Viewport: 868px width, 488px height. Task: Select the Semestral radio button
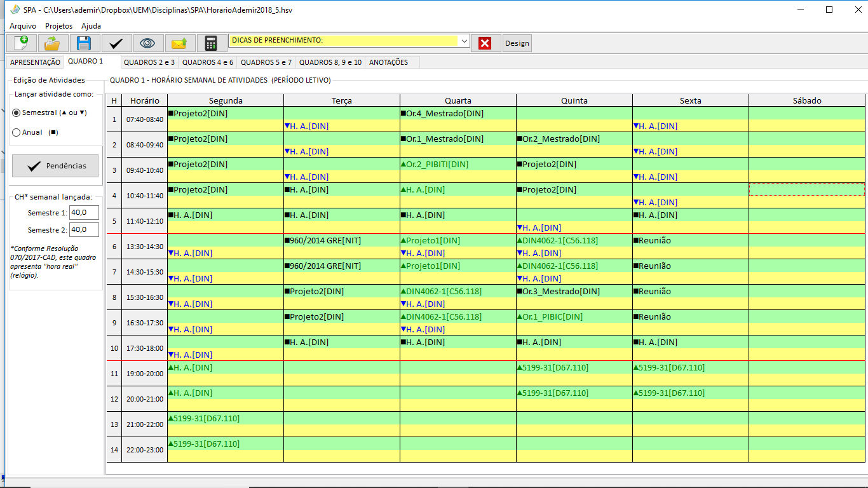17,112
